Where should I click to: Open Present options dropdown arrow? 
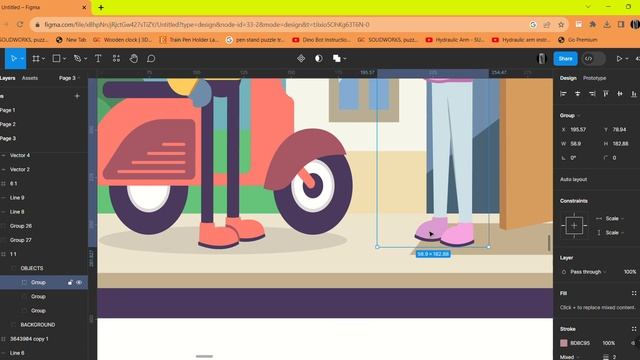(x=627, y=59)
